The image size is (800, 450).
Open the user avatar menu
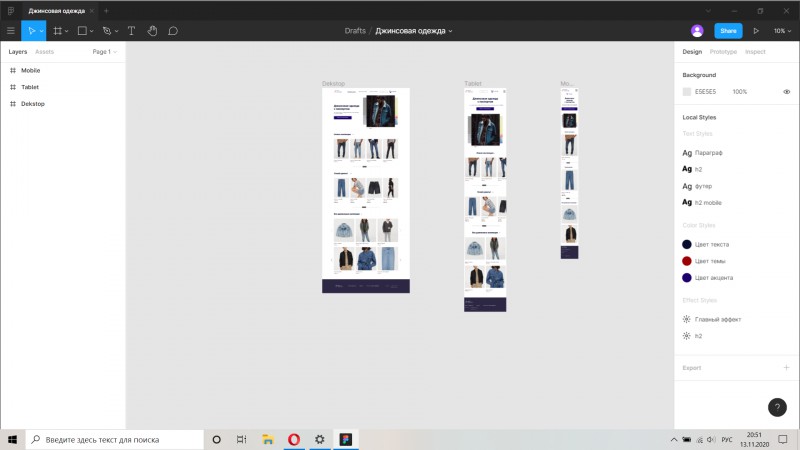pyautogui.click(x=697, y=31)
